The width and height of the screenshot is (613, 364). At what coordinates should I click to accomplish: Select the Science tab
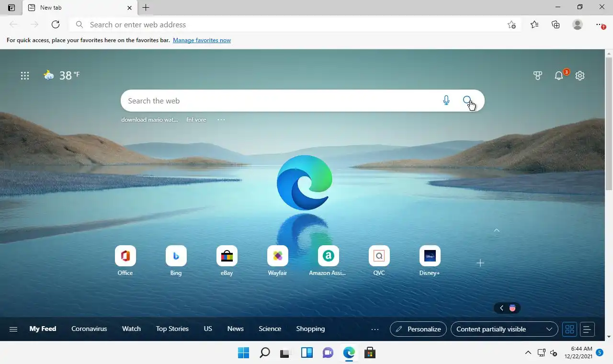[x=270, y=329]
